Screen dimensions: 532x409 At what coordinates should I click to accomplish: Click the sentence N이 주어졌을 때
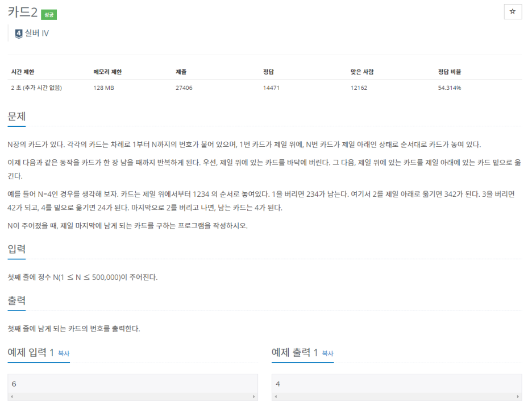click(x=127, y=226)
